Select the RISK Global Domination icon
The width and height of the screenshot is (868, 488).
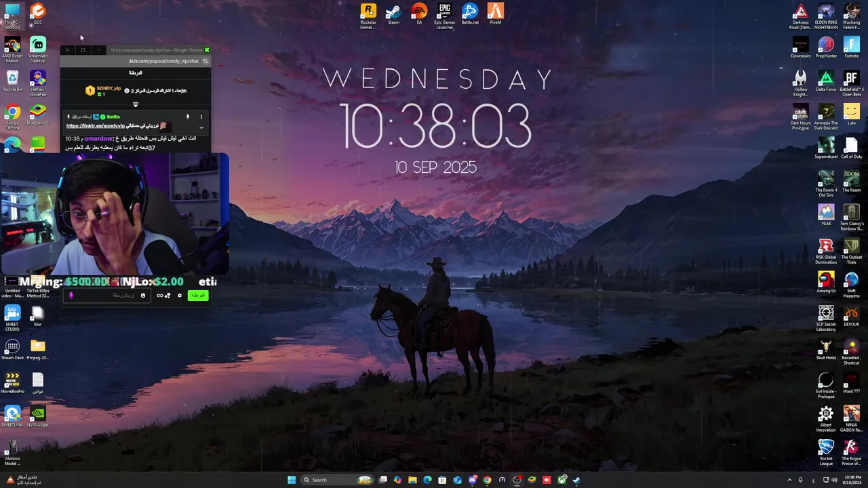coord(826,251)
